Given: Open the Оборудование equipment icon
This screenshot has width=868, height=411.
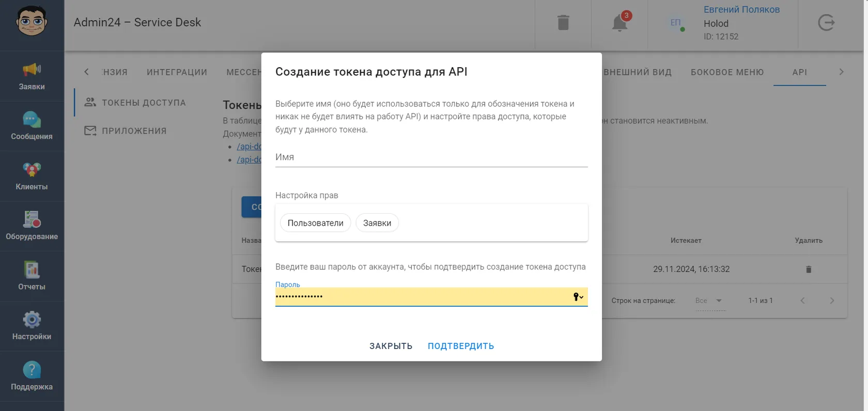Looking at the screenshot, I should coord(32,219).
